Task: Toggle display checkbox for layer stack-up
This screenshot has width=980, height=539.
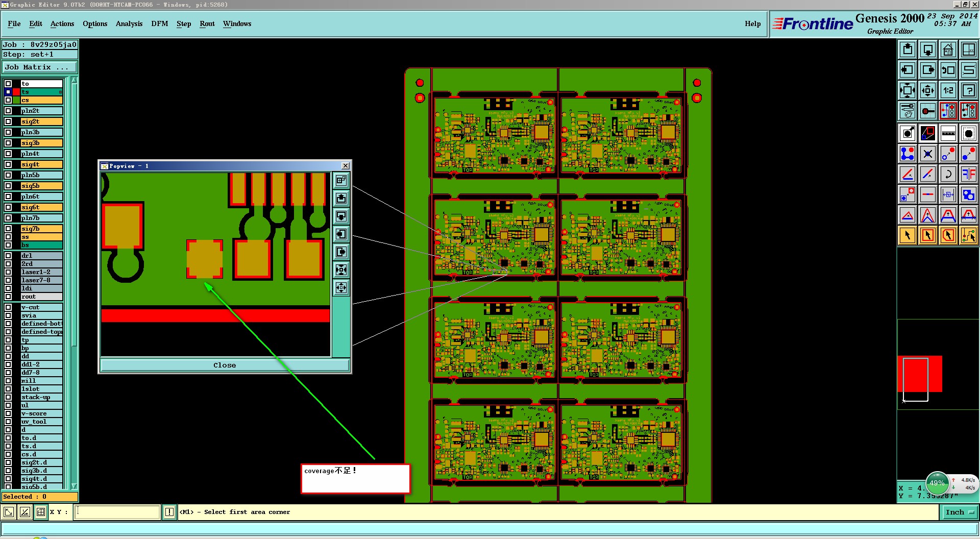Action: click(x=8, y=397)
